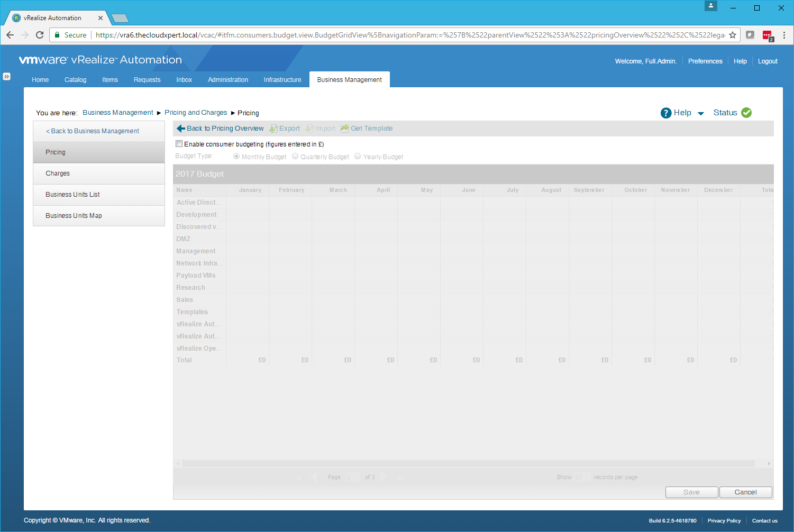Click the Back to Pricing Overview arrow icon
This screenshot has height=532, width=794.
[x=181, y=129]
